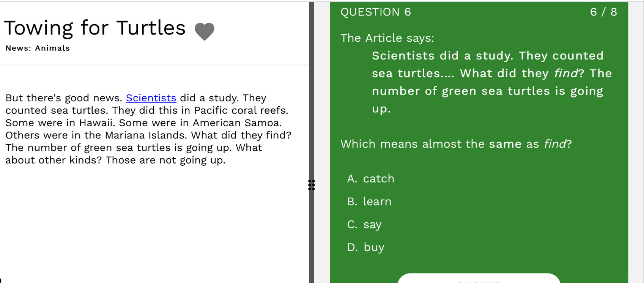644x283 pixels.
Task: Choose answer B. learn
Action: pyautogui.click(x=369, y=201)
